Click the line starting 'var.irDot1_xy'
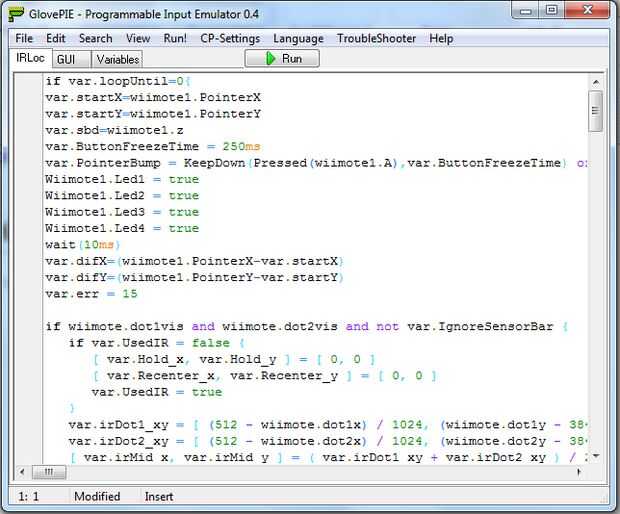 (x=328, y=425)
